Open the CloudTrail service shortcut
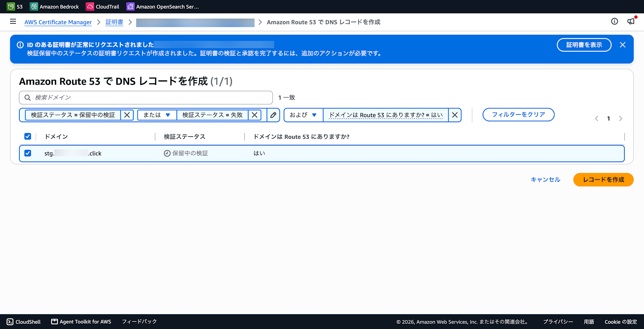Image resolution: width=644 pixels, height=329 pixels. coord(102,6)
